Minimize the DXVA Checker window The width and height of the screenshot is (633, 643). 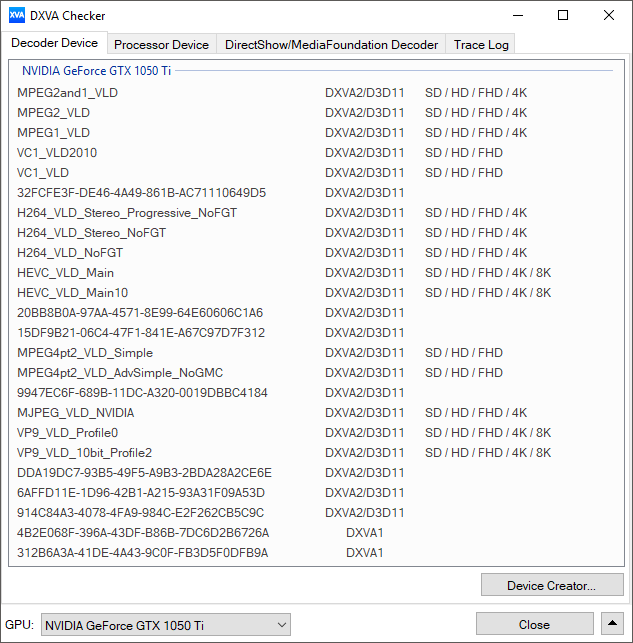518,16
